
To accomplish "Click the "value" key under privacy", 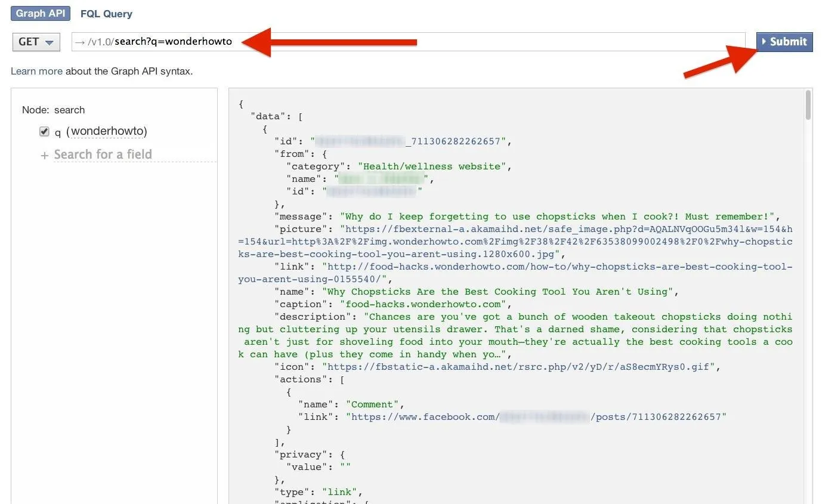I will pyautogui.click(x=307, y=467).
